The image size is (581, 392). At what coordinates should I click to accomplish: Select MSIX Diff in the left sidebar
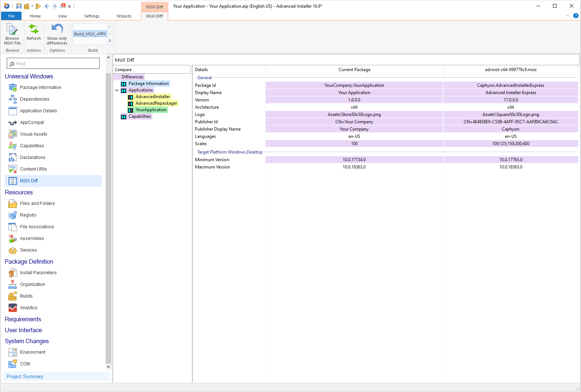click(53, 181)
